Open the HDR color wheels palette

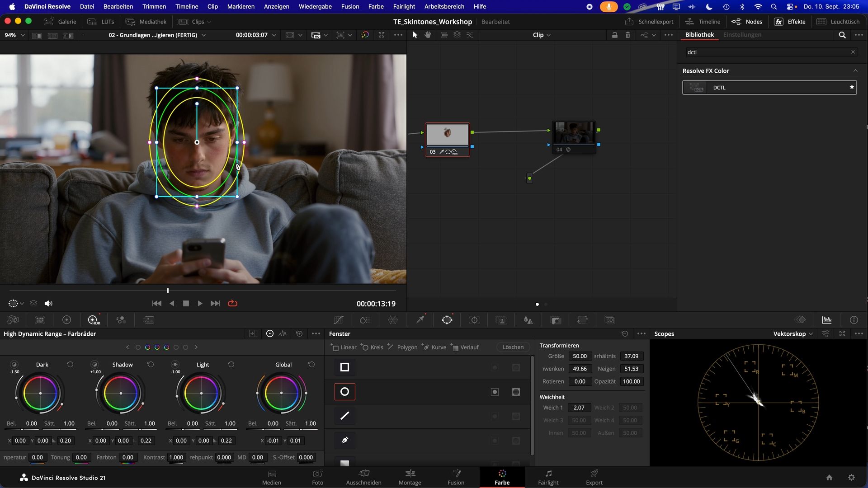click(94, 320)
